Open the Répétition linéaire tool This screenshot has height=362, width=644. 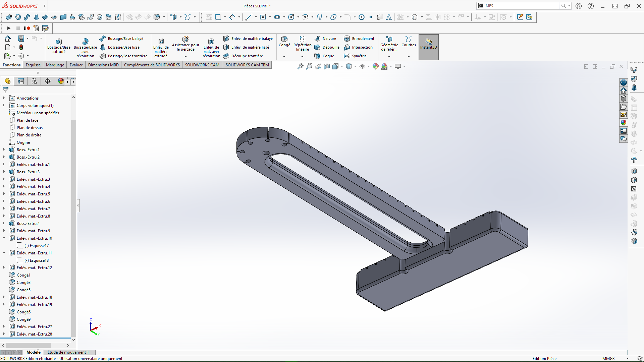302,43
